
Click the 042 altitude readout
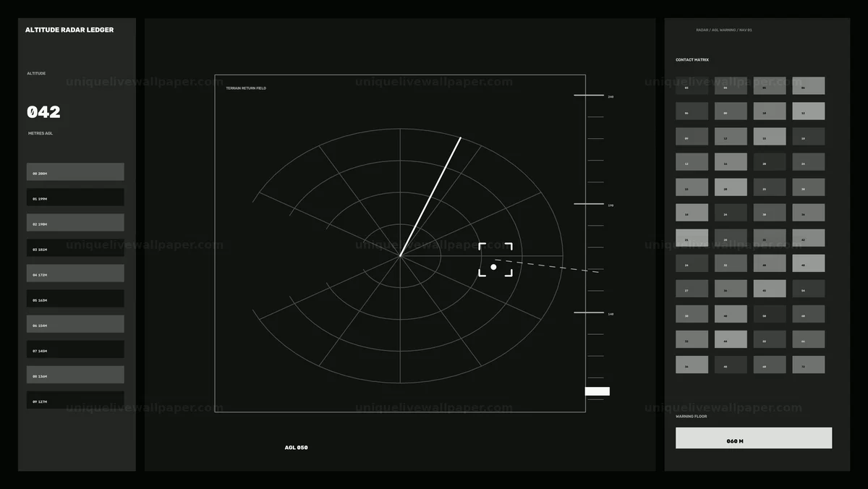(x=43, y=112)
